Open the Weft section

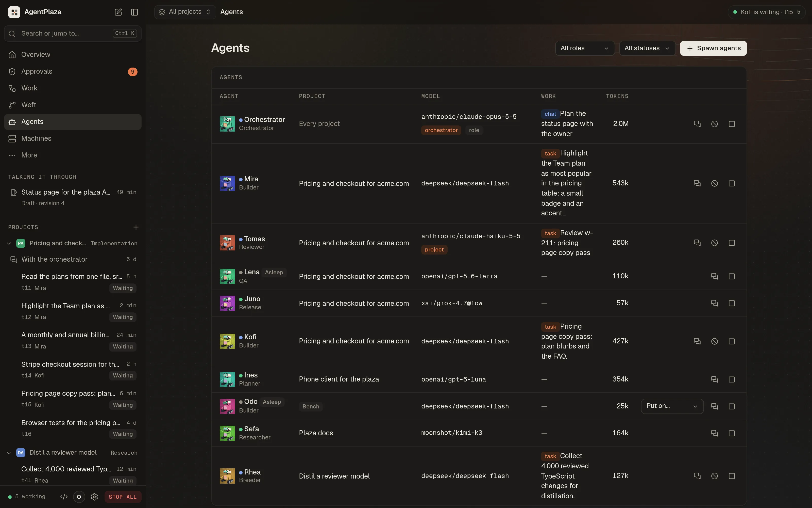(x=73, y=105)
